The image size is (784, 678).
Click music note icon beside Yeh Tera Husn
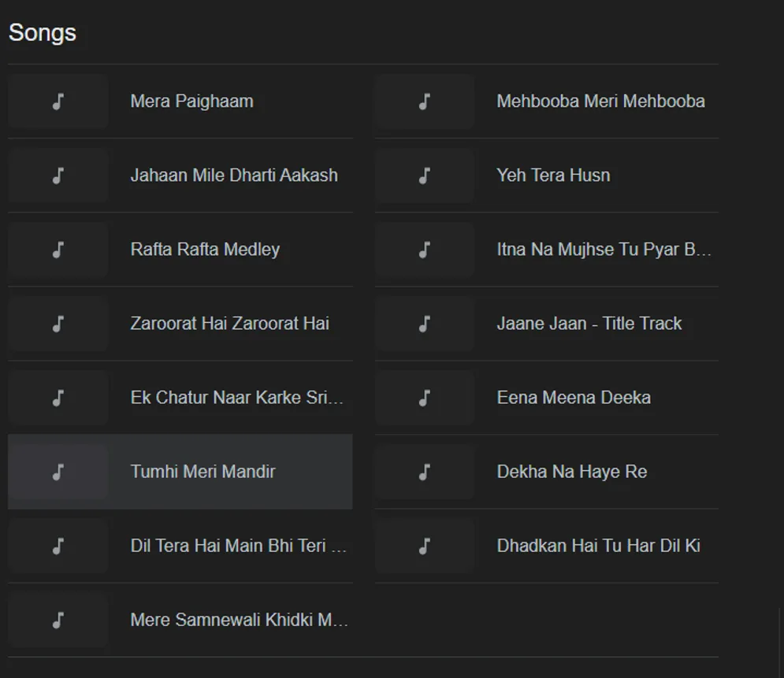tap(424, 176)
